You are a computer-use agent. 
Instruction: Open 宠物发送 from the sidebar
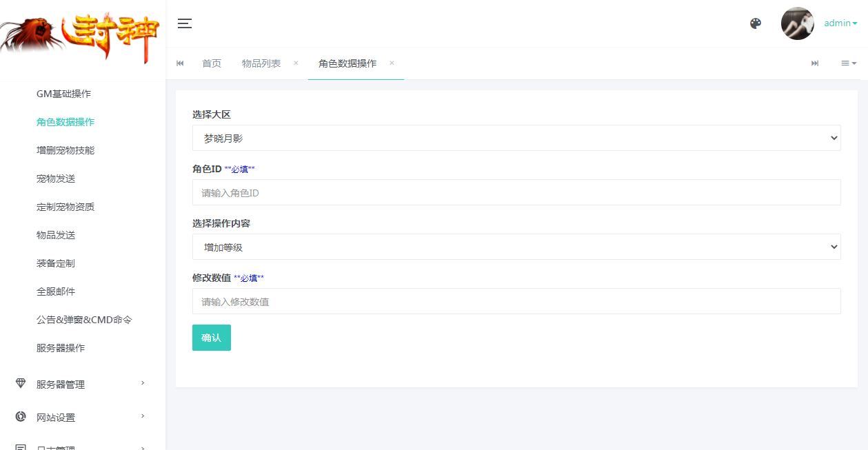click(x=56, y=178)
